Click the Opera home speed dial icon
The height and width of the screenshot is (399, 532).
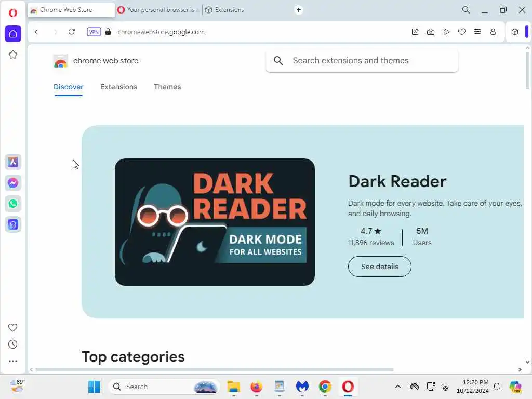click(13, 34)
